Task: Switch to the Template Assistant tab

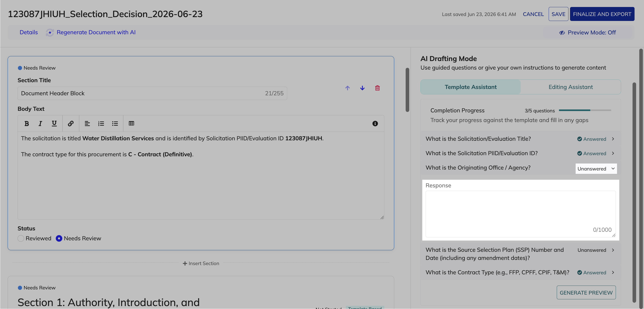Action: [x=470, y=87]
